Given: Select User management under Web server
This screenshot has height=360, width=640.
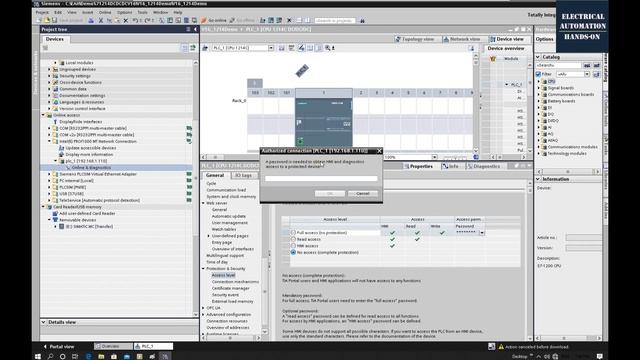Looking at the screenshot, I should tap(229, 223).
